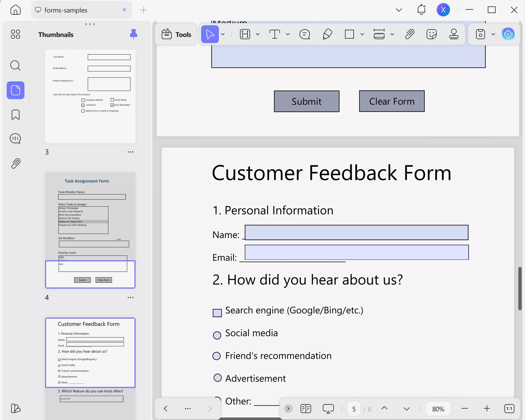Open a new tab with the plus button

(x=144, y=10)
